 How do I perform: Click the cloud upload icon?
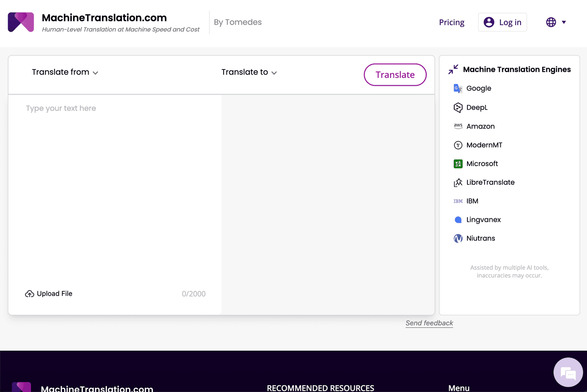(29, 294)
